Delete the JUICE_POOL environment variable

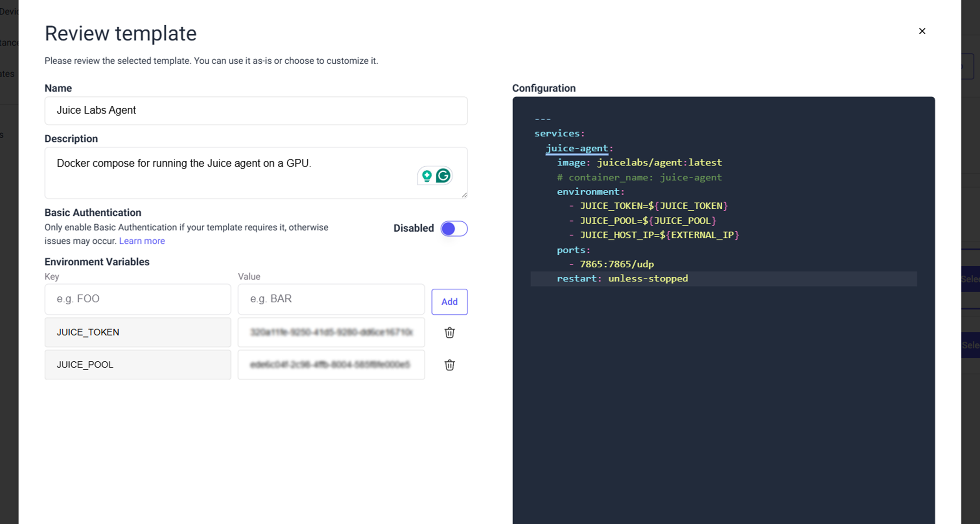[x=449, y=365]
